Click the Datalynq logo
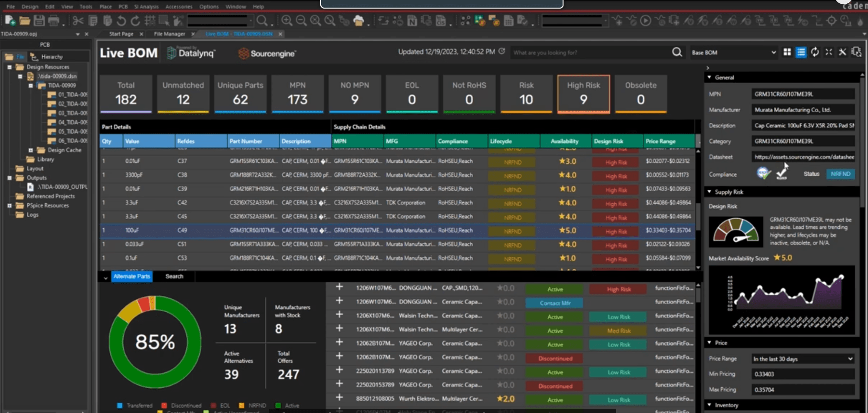Viewport: 868px width, 413px height. click(191, 53)
